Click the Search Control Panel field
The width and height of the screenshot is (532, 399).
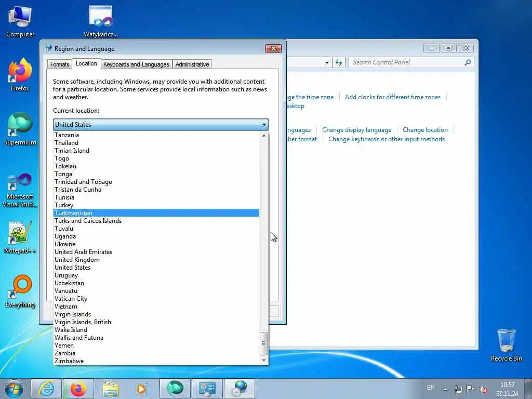tap(407, 62)
